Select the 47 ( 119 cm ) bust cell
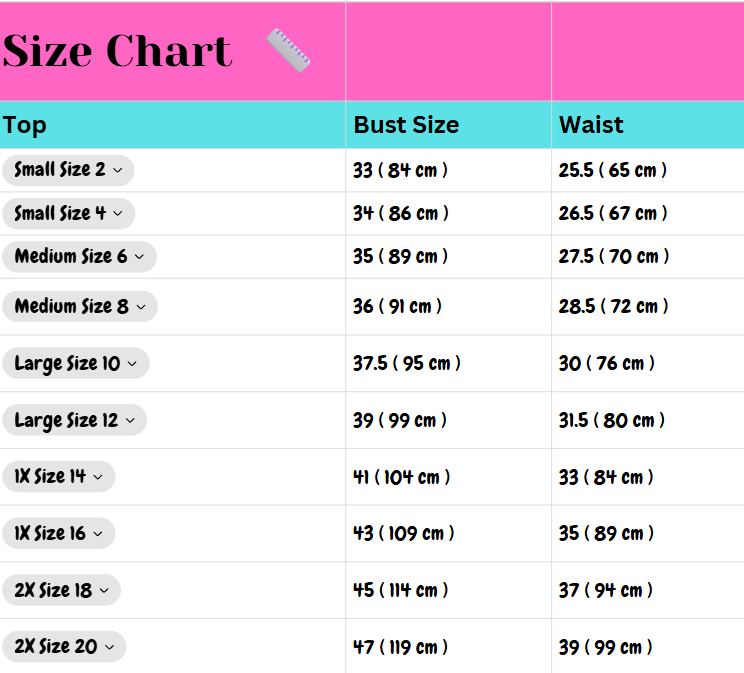This screenshot has width=744, height=673. click(448, 646)
